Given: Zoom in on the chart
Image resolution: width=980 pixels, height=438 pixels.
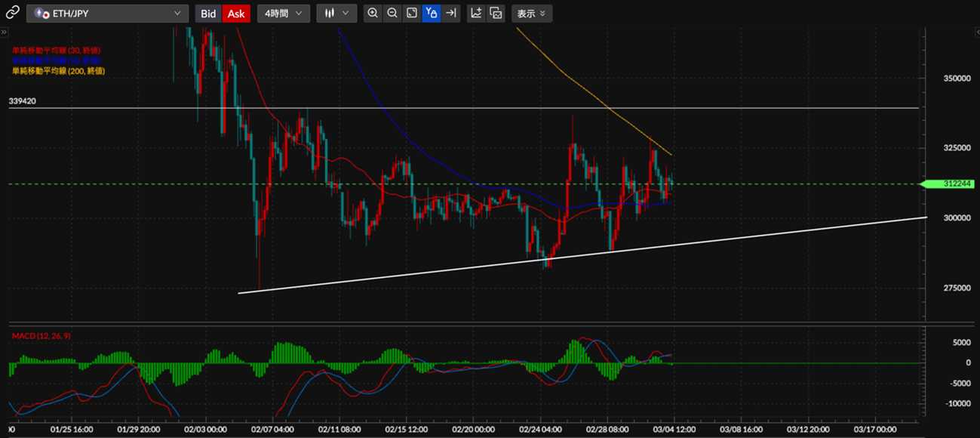Looking at the screenshot, I should click(x=373, y=13).
